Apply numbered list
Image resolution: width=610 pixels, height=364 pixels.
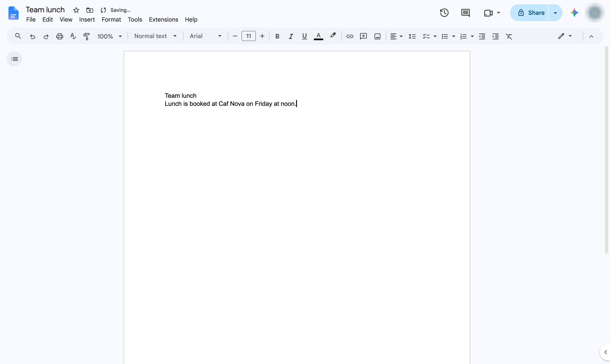pyautogui.click(x=463, y=36)
